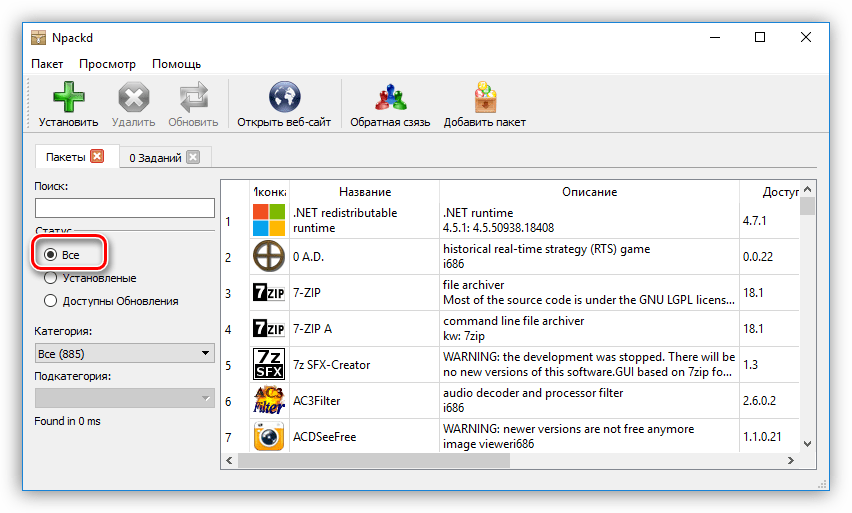
Task: Expand the Категория dropdown showing Все (885)
Action: point(125,352)
